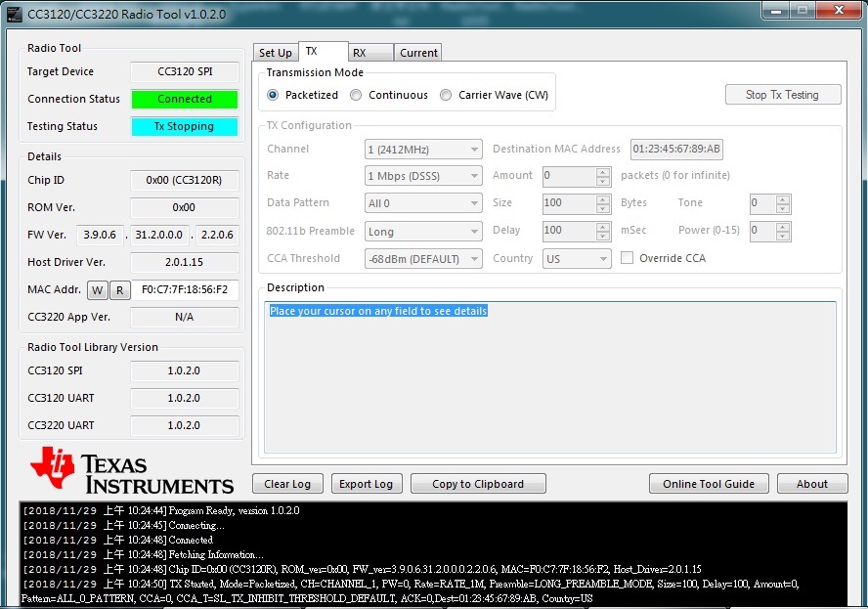Decrease the Size bytes value
The image size is (868, 609).
(x=603, y=209)
